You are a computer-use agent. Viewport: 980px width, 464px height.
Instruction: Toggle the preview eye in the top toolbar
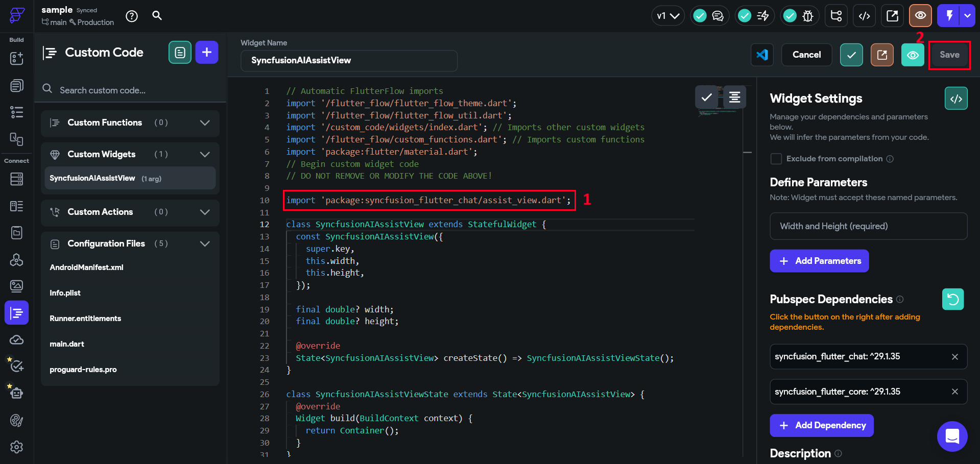tap(920, 15)
